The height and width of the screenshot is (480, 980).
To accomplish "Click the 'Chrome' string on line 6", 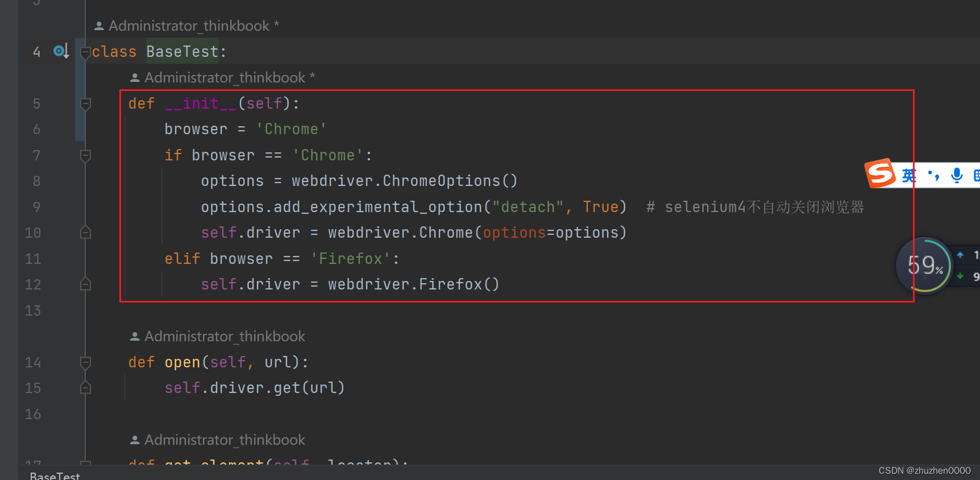I will pos(291,129).
